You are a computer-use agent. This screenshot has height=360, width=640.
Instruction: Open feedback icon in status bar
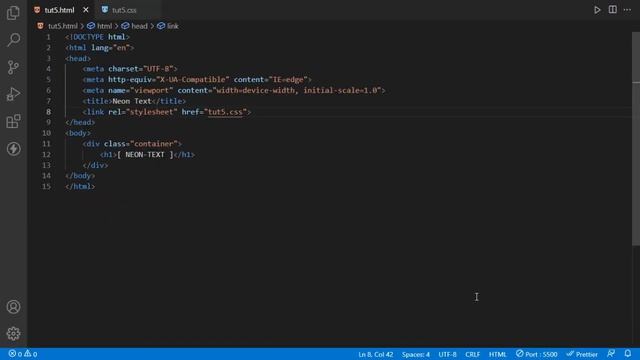pos(611,354)
